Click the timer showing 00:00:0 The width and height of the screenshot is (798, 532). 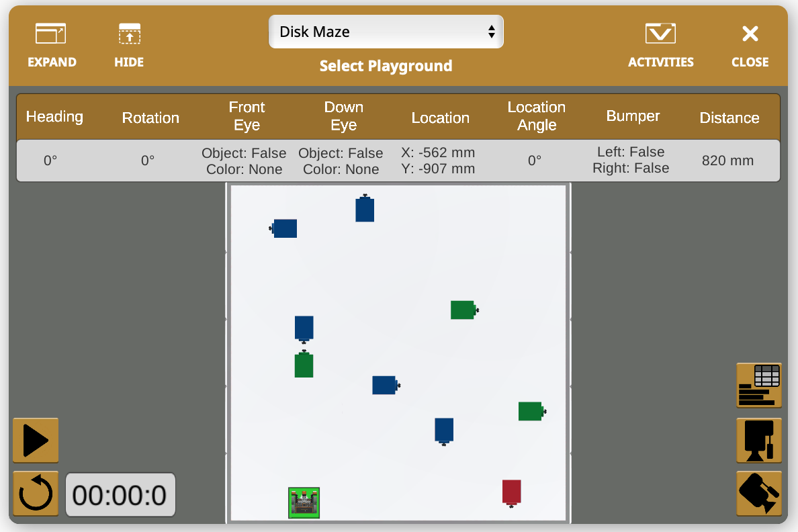point(120,494)
